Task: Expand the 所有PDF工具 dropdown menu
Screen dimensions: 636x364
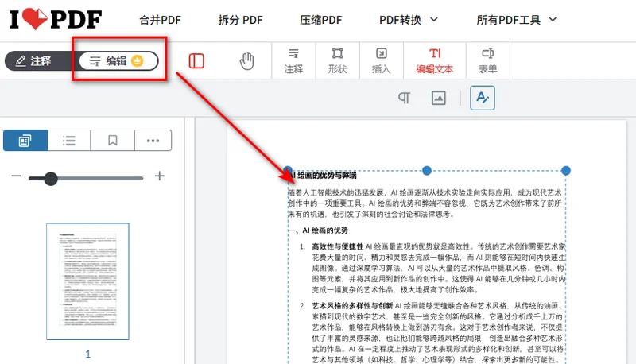Action: [517, 20]
